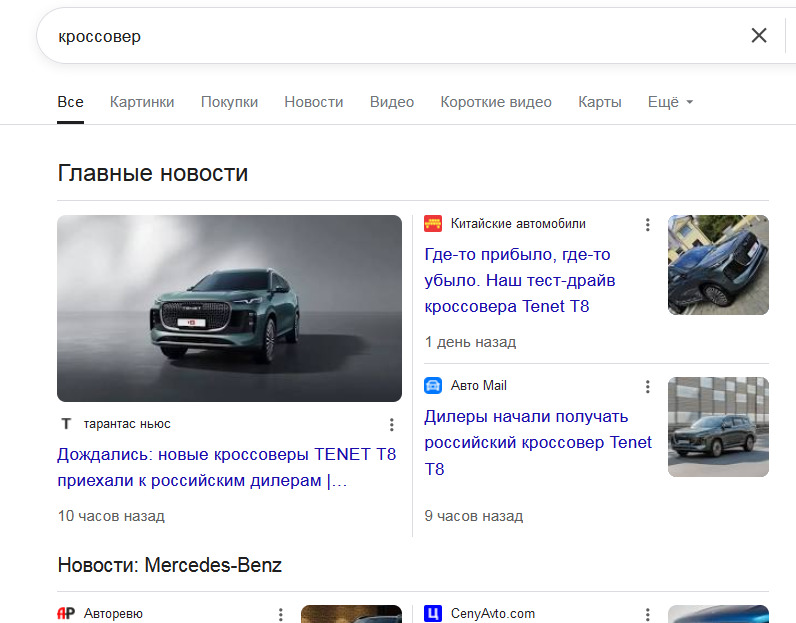The image size is (796, 623).
Task: Click the large green TENET crossover image
Action: pyautogui.click(x=229, y=308)
